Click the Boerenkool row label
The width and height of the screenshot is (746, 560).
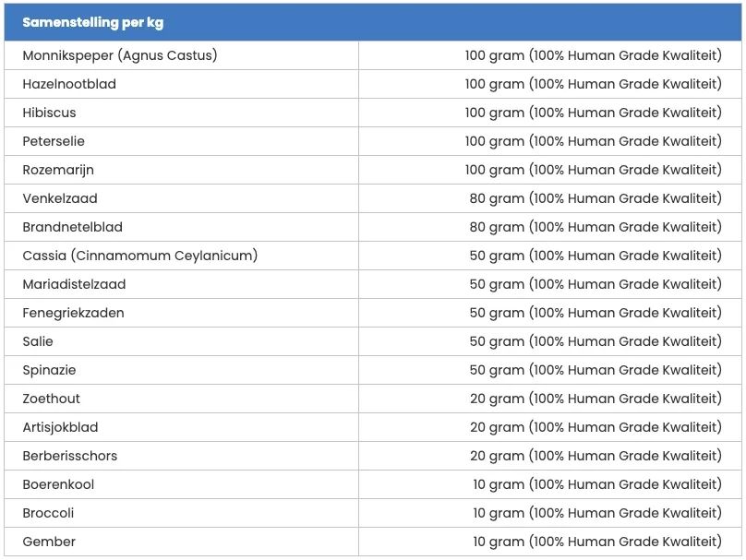(58, 484)
